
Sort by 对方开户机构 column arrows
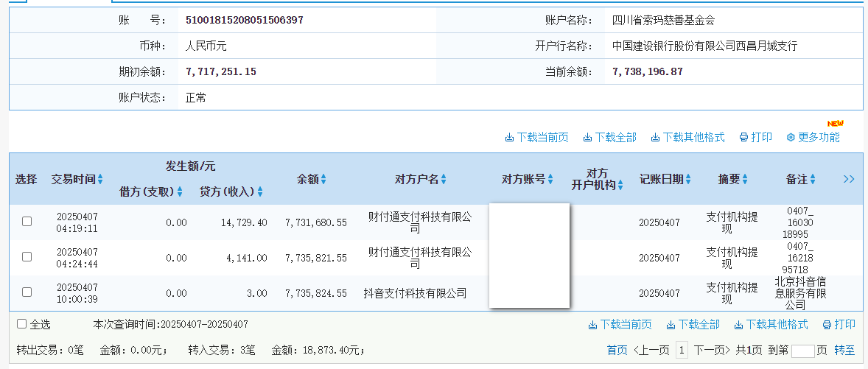point(620,186)
